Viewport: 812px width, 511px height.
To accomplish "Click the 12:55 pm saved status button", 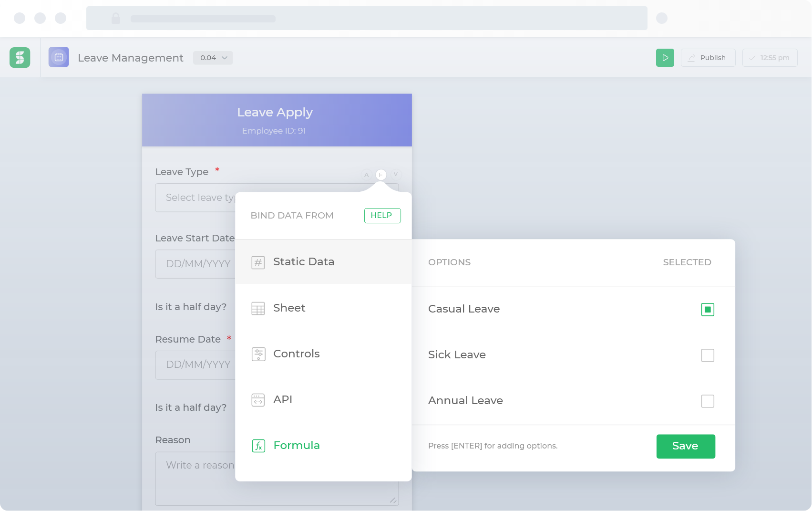I will point(770,58).
